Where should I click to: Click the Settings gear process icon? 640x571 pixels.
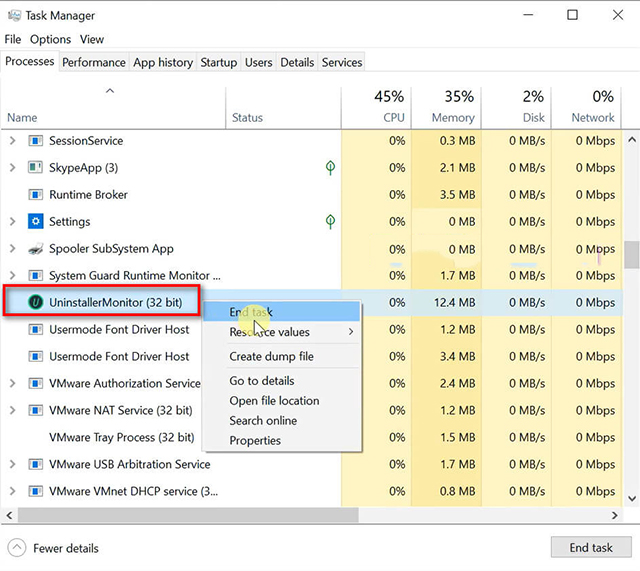36,222
